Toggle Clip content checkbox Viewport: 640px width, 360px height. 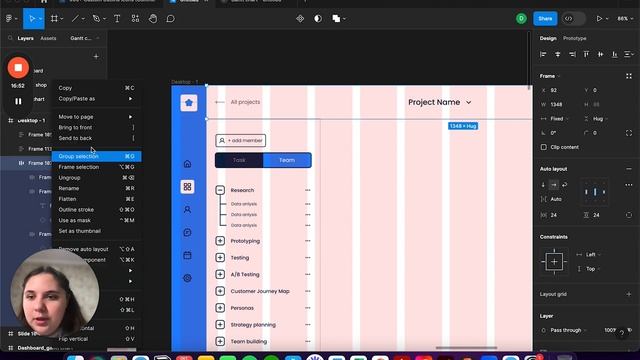[544, 147]
